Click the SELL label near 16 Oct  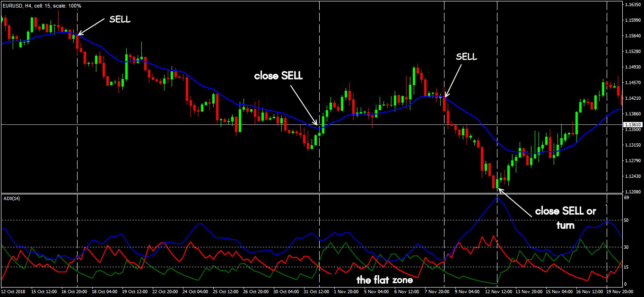(120, 19)
